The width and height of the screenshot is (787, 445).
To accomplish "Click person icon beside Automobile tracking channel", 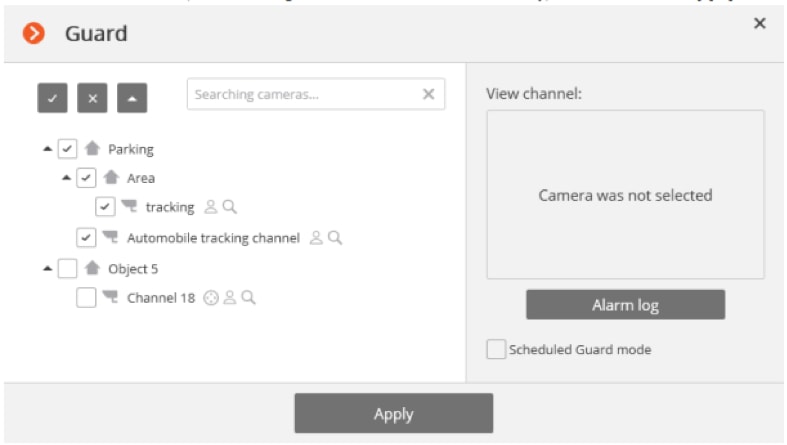I will coord(316,238).
